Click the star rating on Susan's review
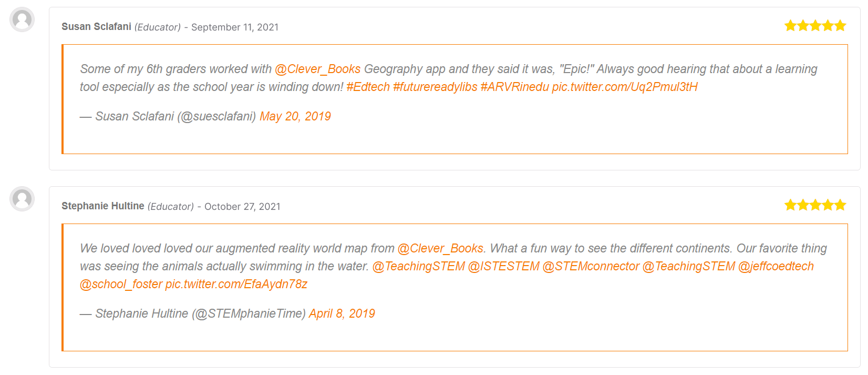 815,26
